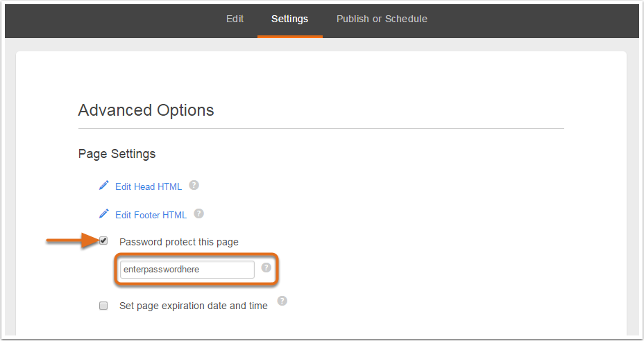Click the Advanced Options heading

[146, 110]
